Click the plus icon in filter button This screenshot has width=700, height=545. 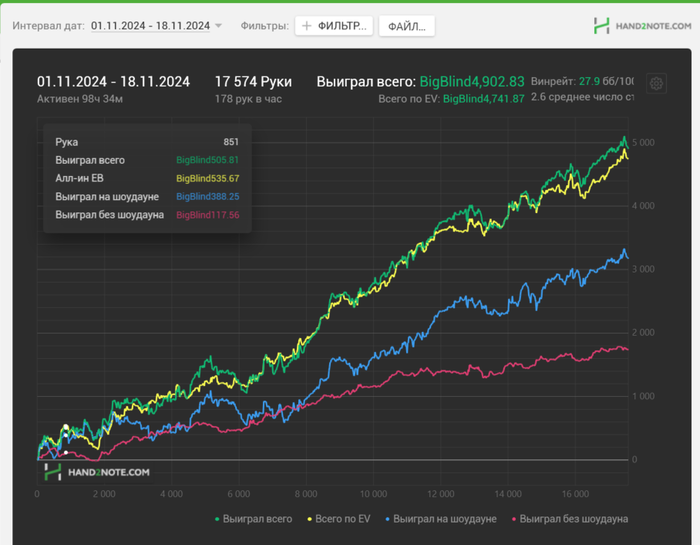(x=307, y=26)
